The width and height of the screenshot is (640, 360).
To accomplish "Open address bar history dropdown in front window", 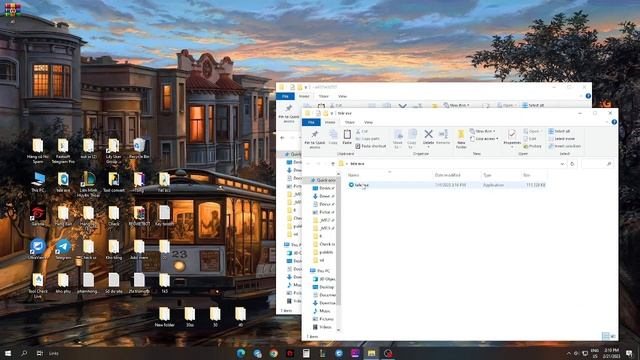I will tap(562, 164).
